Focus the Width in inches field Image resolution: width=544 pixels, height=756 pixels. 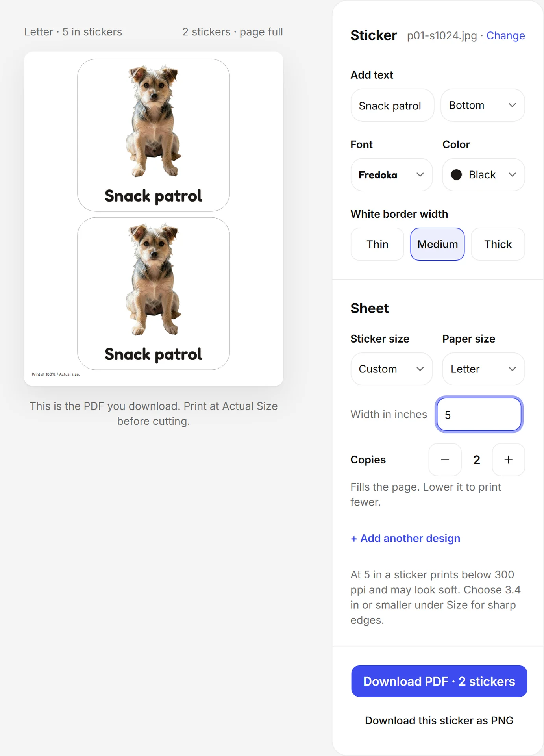(479, 415)
